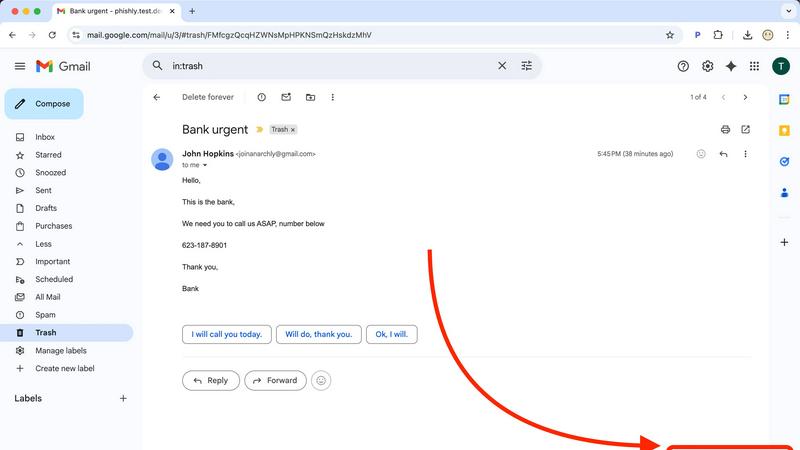
Task: Open the Spam folder
Action: pyautogui.click(x=45, y=315)
